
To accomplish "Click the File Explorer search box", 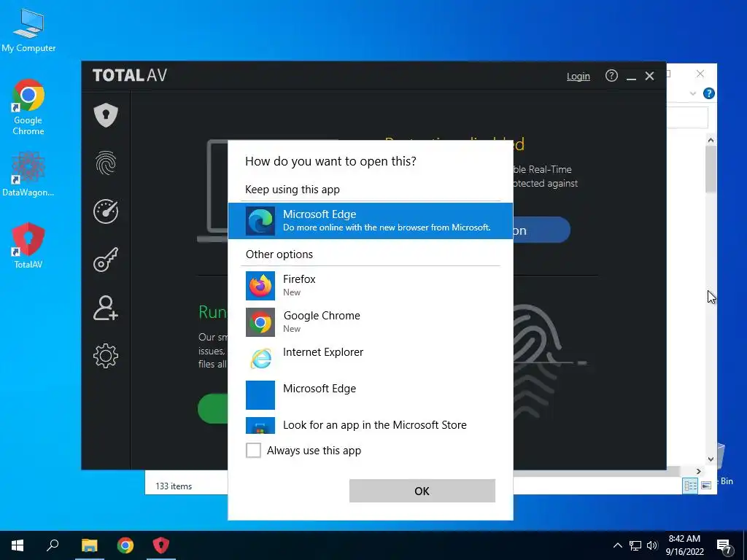I will coord(687,117).
